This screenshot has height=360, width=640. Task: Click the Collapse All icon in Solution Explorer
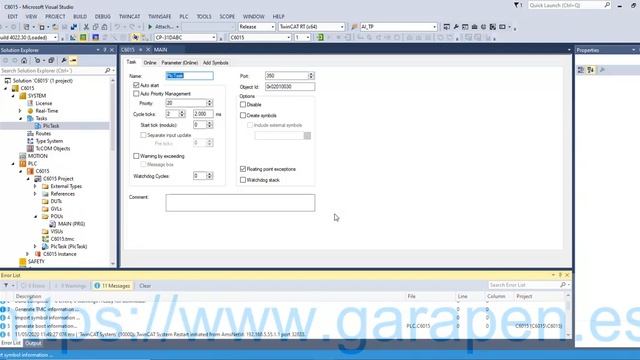tap(51, 60)
